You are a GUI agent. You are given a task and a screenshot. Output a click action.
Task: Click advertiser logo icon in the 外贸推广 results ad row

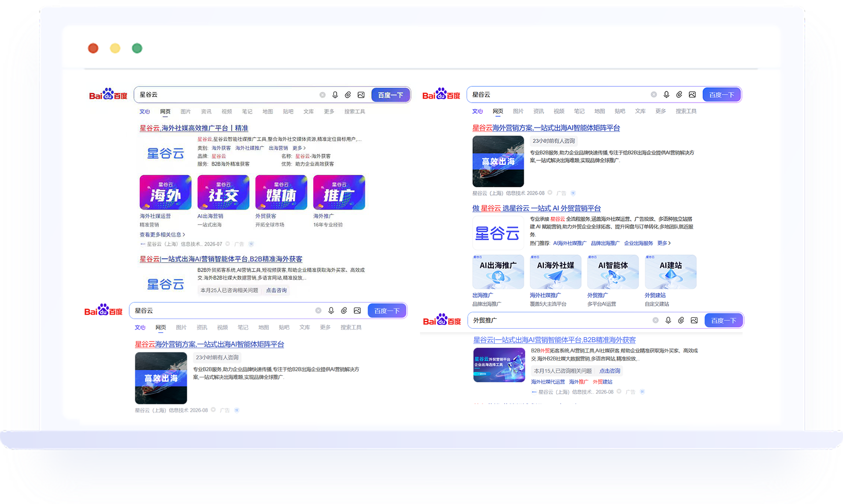click(534, 392)
